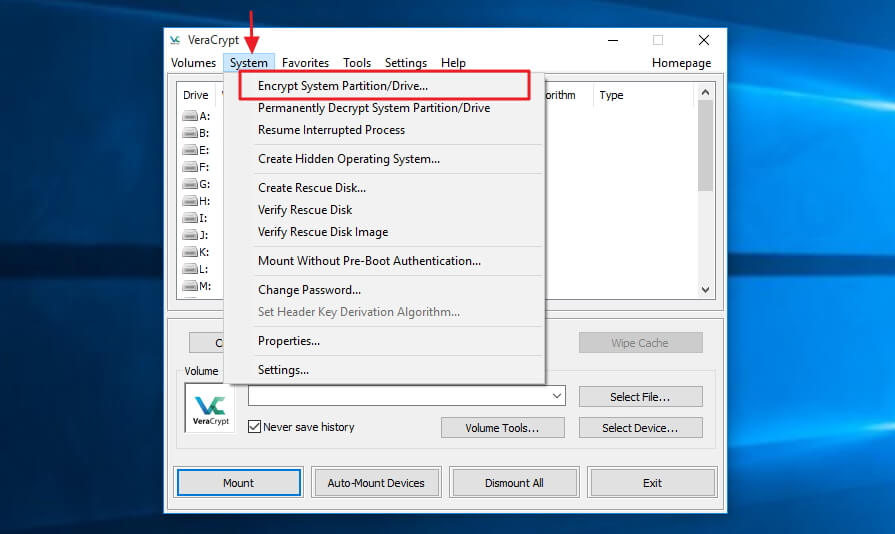Open Volume Tools... button
This screenshot has width=895, height=534.
tap(502, 428)
